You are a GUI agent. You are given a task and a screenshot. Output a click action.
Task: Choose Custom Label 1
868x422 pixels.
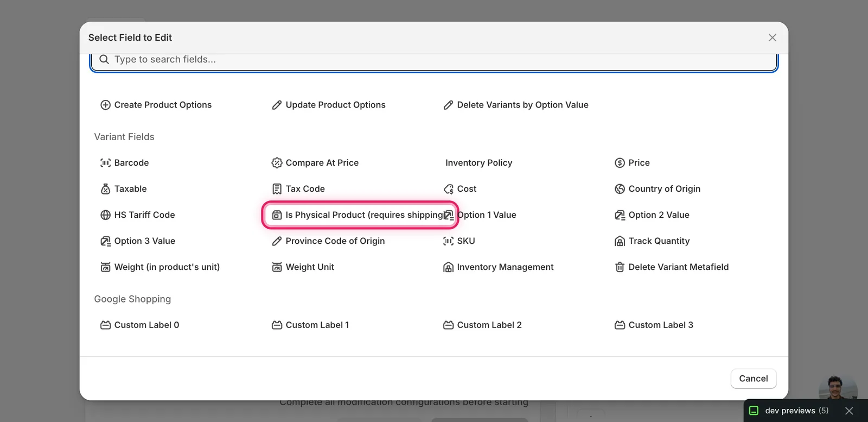[x=310, y=325]
